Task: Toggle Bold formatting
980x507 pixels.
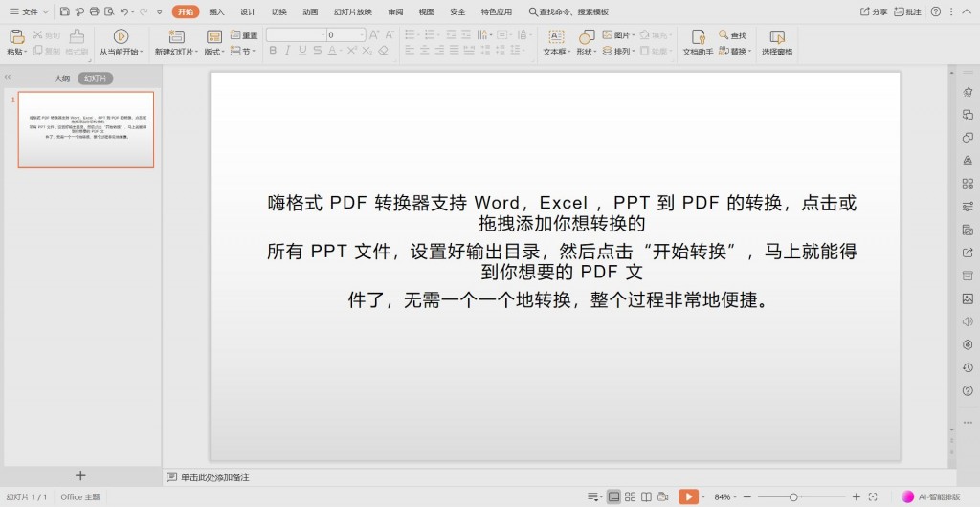Action: pyautogui.click(x=273, y=51)
